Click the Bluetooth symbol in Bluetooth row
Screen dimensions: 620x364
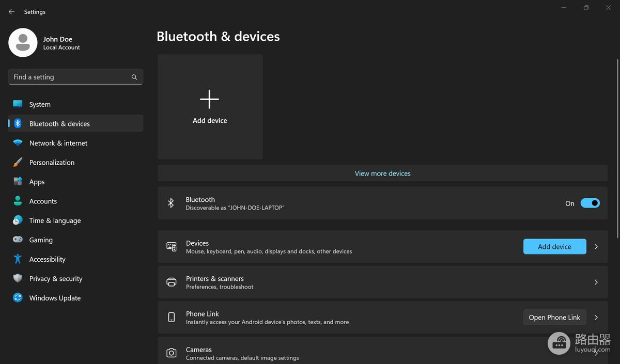click(x=171, y=203)
